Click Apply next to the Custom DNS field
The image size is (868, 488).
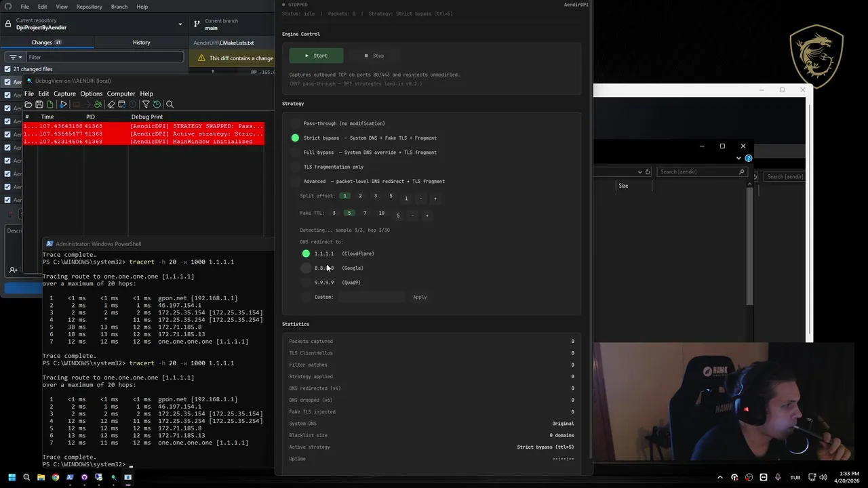tap(420, 297)
